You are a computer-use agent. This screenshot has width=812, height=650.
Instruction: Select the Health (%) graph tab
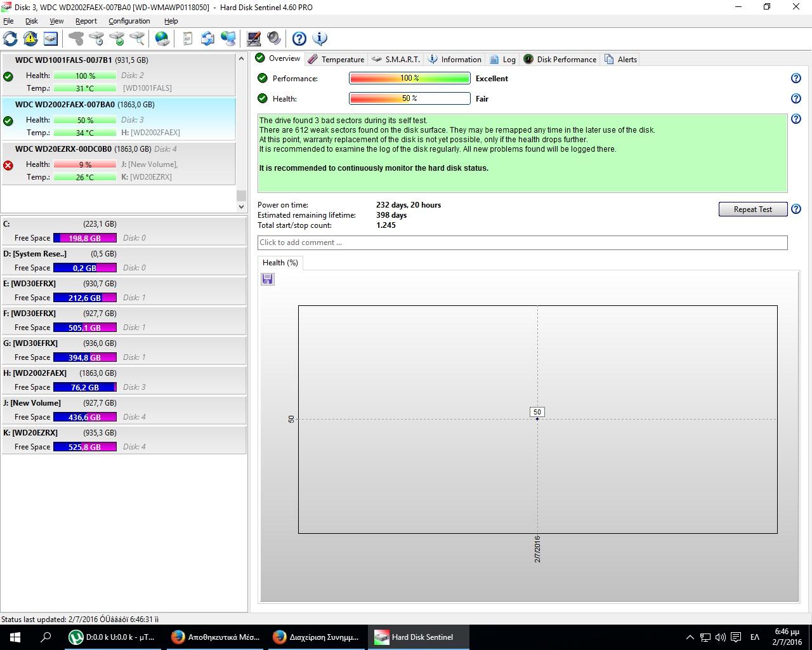pyautogui.click(x=280, y=262)
